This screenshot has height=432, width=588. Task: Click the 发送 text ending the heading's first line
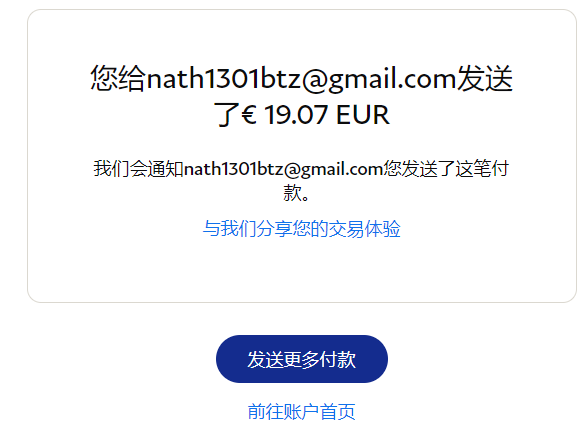tap(484, 78)
